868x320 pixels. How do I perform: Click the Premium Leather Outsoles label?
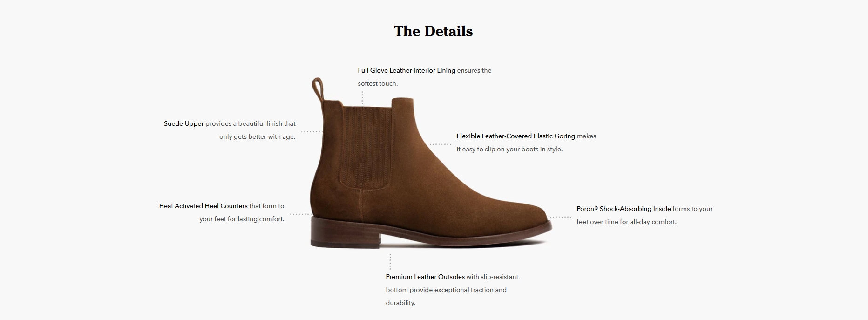pyautogui.click(x=425, y=277)
